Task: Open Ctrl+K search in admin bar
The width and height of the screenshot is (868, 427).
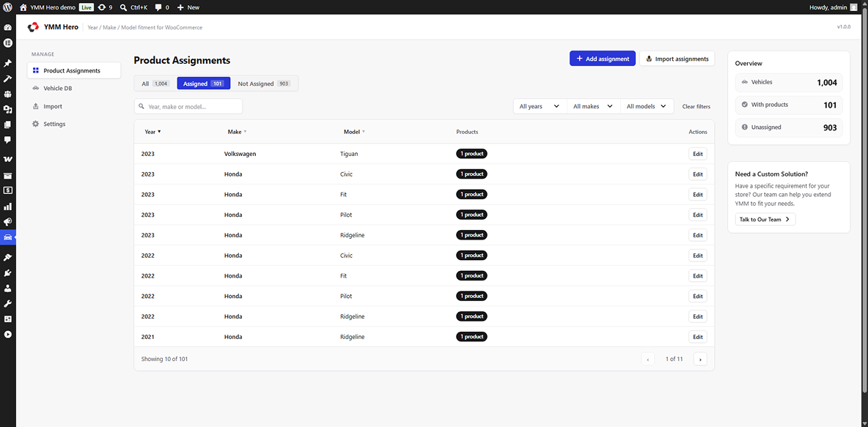Action: point(133,7)
